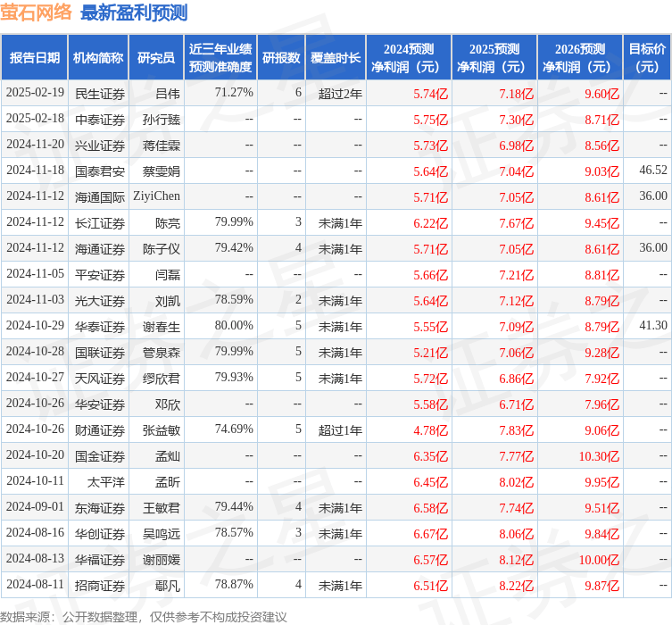Click the 2026预测净利润 column header
Viewport: 672px width, 625px height.
(x=580, y=57)
